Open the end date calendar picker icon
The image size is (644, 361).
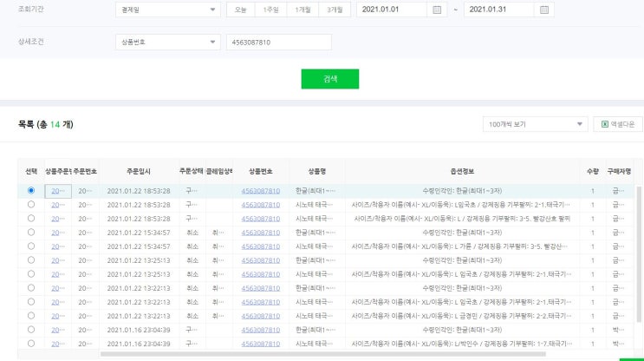pos(544,10)
